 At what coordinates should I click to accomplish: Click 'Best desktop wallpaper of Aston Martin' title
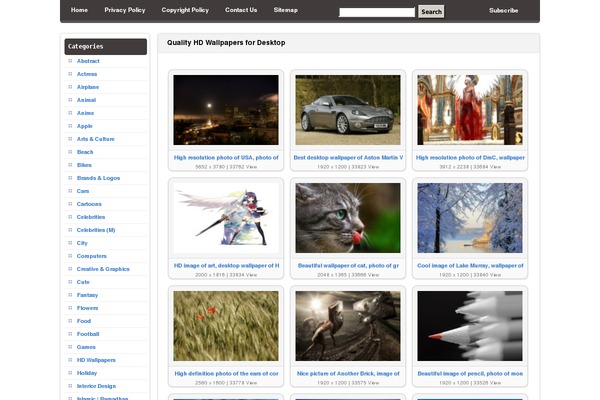[348, 157]
